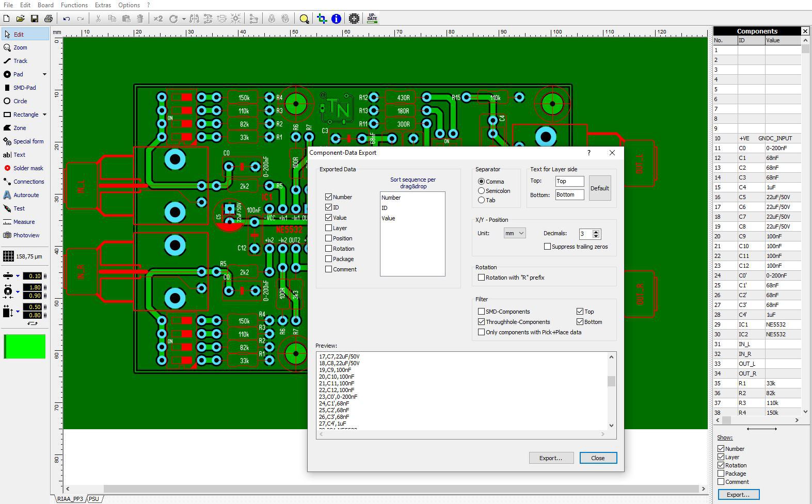Enable the Layer export checkbox
The height and width of the screenshot is (504, 812).
(x=329, y=228)
